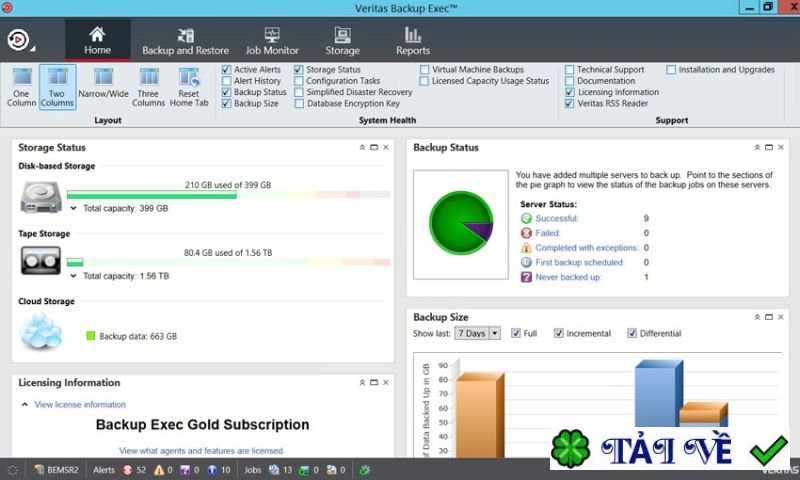The image size is (800, 480).
Task: Open Completed with exceptions link
Action: [x=587, y=248]
